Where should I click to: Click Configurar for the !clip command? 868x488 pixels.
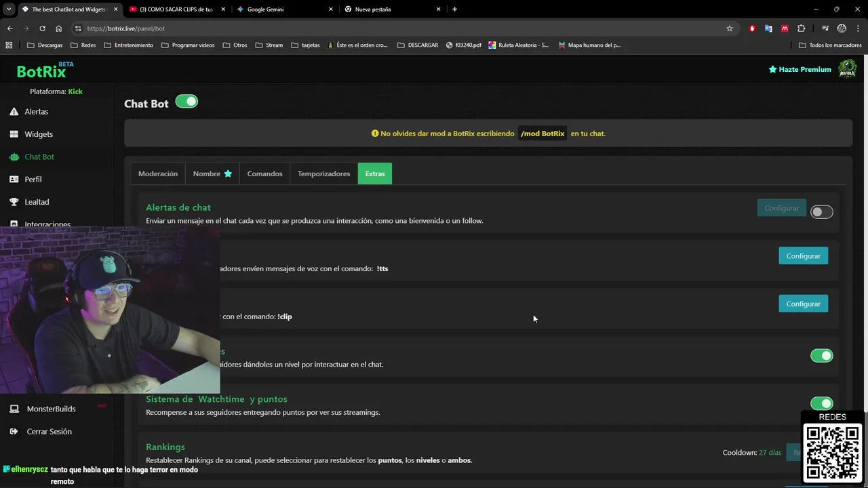click(x=803, y=304)
